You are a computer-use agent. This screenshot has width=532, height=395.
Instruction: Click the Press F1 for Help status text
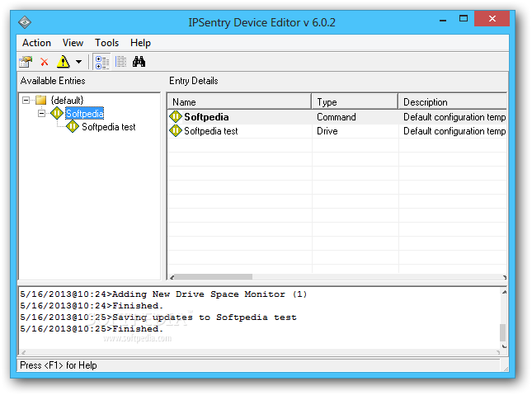pyautogui.click(x=59, y=365)
